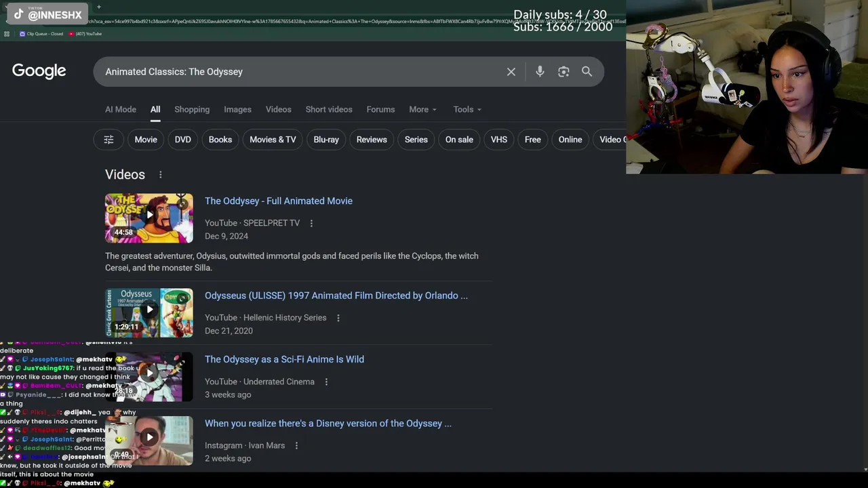Switch to AI Mode tab
The image size is (868, 488).
coord(121,109)
